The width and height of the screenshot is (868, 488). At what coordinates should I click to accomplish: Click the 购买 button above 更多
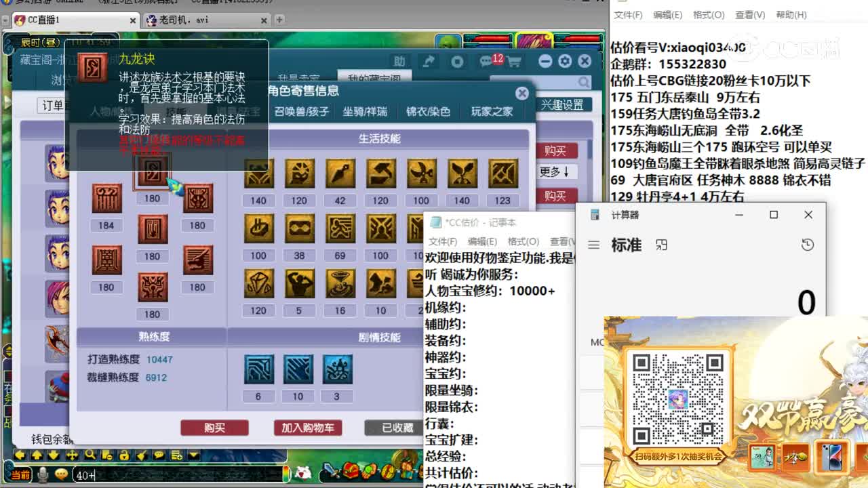click(x=555, y=150)
